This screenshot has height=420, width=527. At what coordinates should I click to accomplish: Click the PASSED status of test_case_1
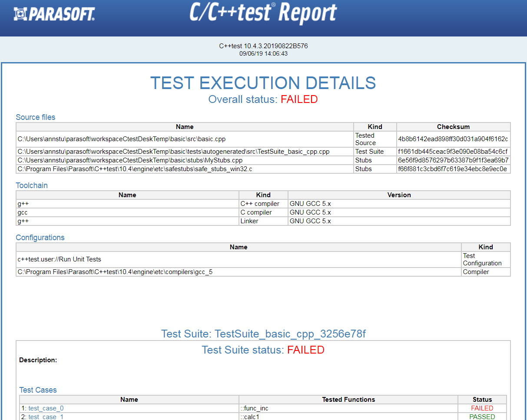(x=482, y=417)
